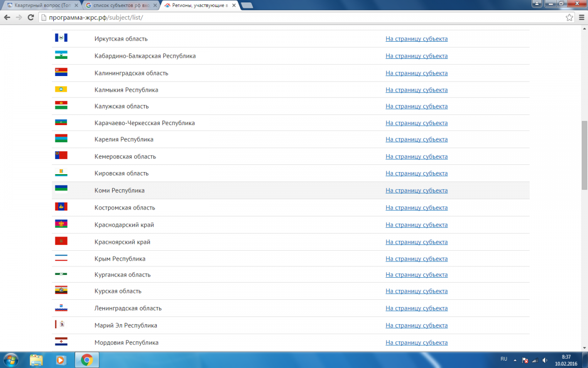
Task: Click the Кемеровская область flag icon
Action: point(61,156)
